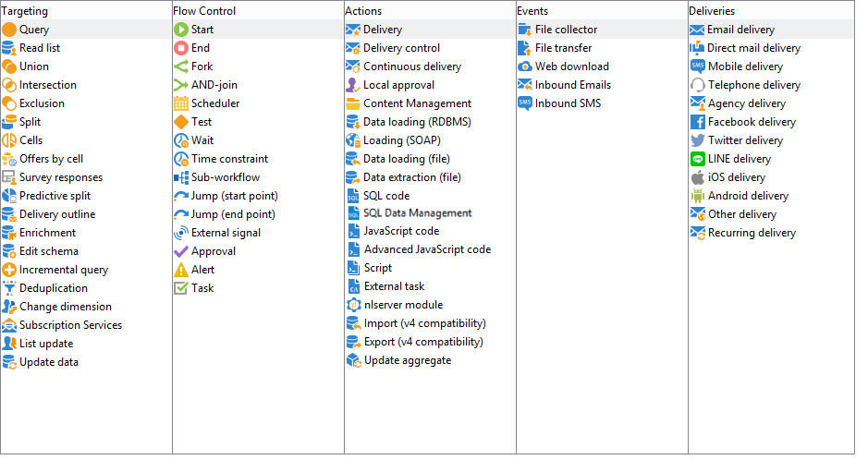
Task: Click the Web download cloud icon
Action: coord(524,67)
